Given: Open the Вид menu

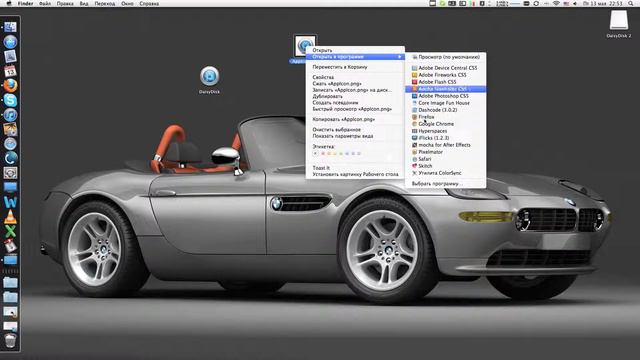Looking at the screenshot, I should [84, 3].
